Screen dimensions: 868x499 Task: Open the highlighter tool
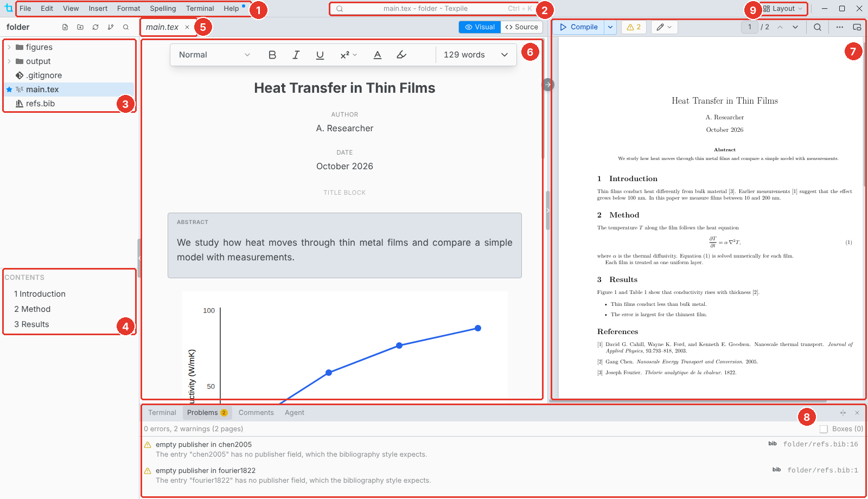401,55
